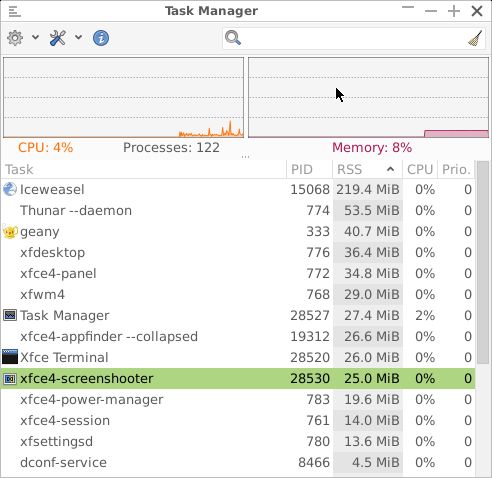Select the xfce4-session process
Screen dimensions: 492x478
click(238, 420)
